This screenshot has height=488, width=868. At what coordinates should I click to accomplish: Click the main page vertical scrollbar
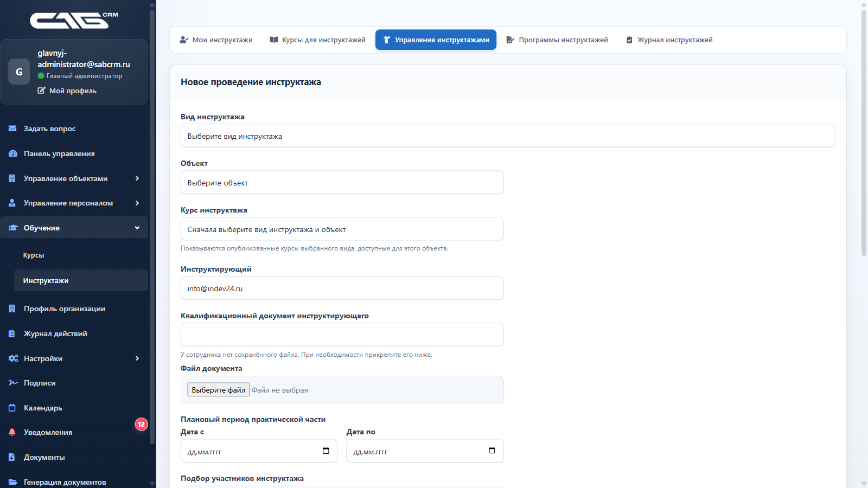tap(864, 133)
